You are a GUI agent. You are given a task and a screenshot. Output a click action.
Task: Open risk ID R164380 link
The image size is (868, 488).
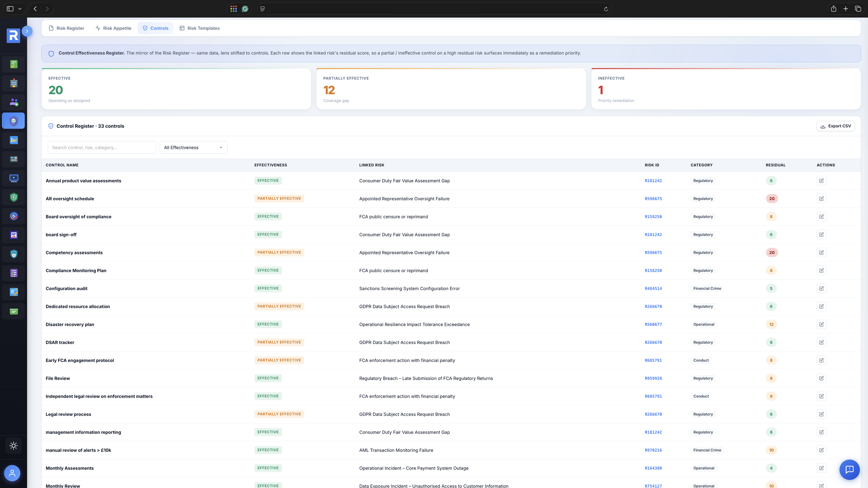653,468
